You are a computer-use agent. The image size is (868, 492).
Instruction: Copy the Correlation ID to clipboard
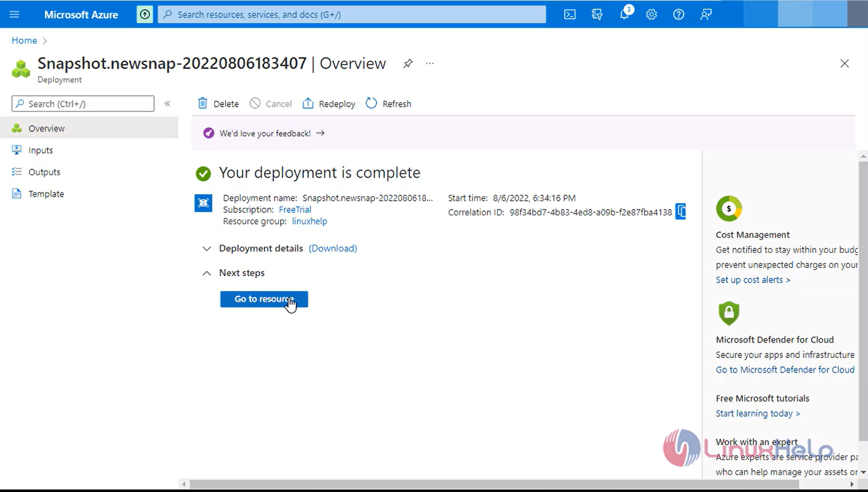point(681,212)
